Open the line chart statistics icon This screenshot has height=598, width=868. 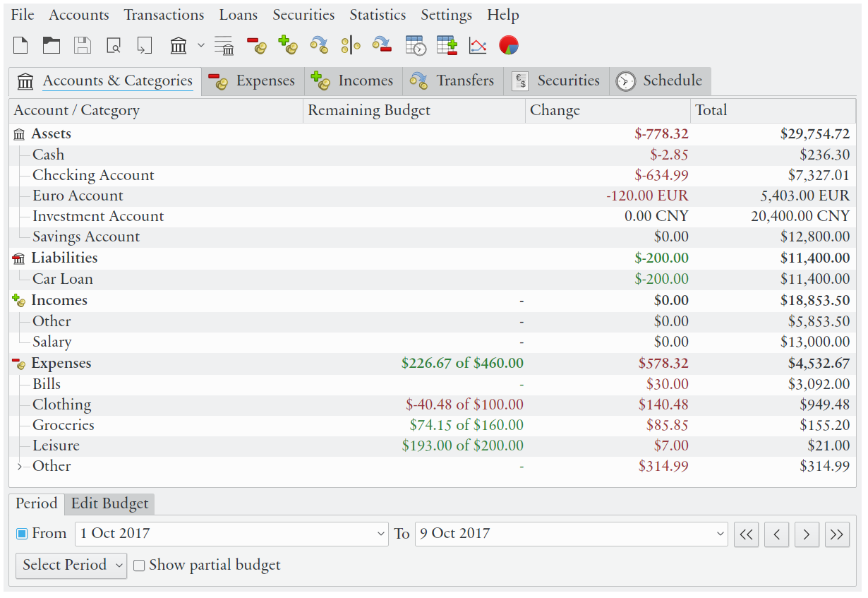point(478,46)
